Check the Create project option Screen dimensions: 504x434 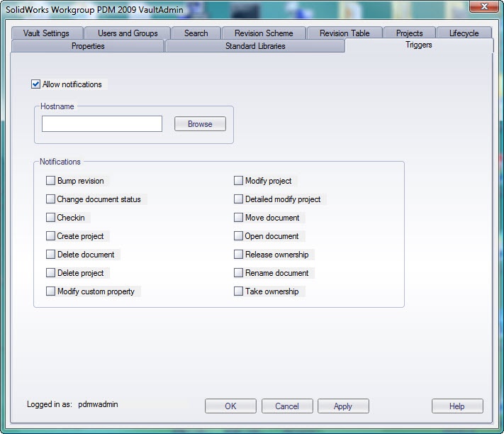point(50,236)
